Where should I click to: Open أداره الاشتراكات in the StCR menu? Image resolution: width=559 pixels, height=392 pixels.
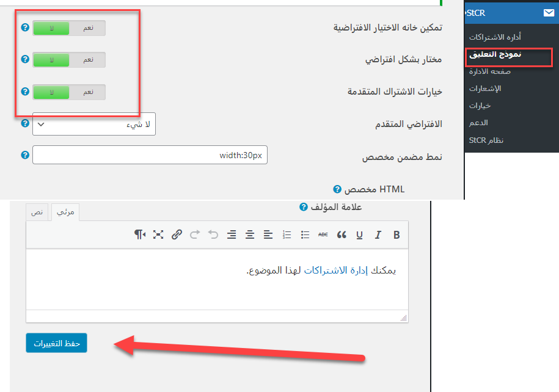pos(495,37)
